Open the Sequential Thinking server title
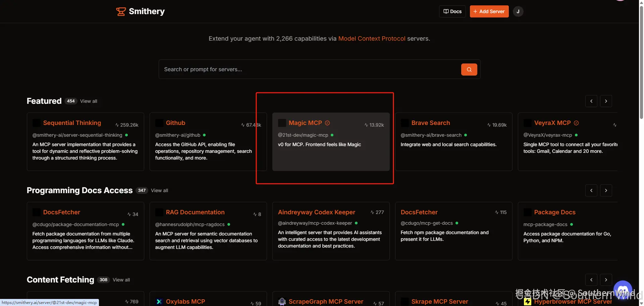 (72, 123)
